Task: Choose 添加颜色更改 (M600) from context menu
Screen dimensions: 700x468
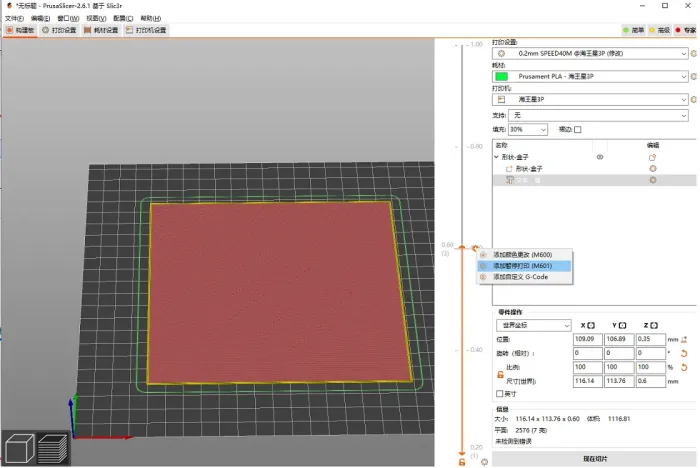Action: pyautogui.click(x=525, y=255)
